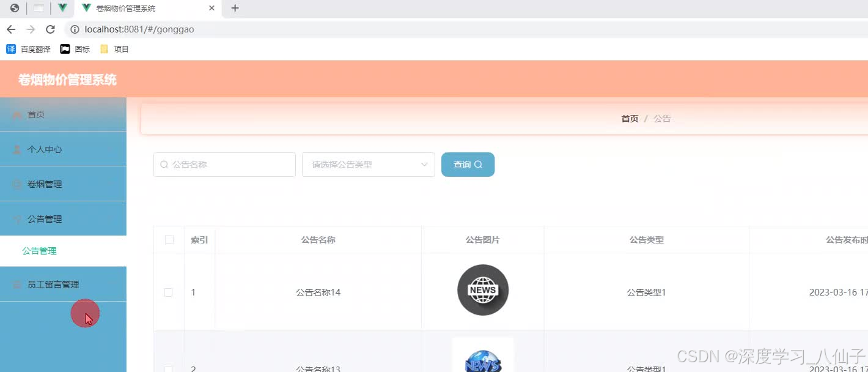
Task: Select 公告管理 from the expanded submenu
Action: [x=39, y=250]
